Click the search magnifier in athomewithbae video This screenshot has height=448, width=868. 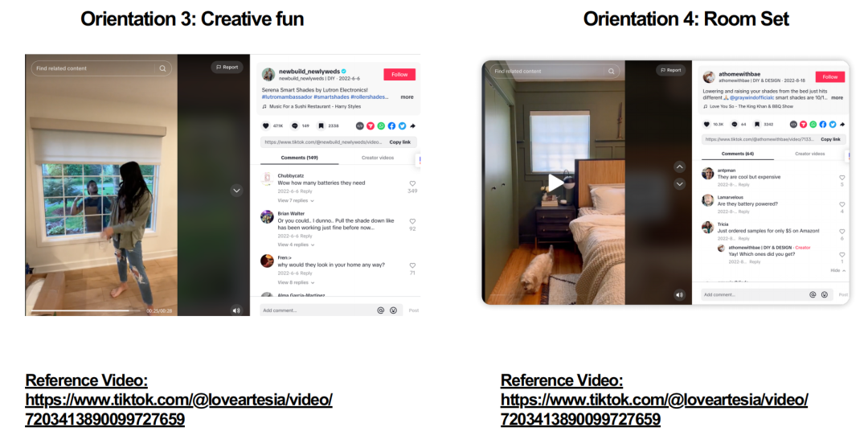coord(611,72)
